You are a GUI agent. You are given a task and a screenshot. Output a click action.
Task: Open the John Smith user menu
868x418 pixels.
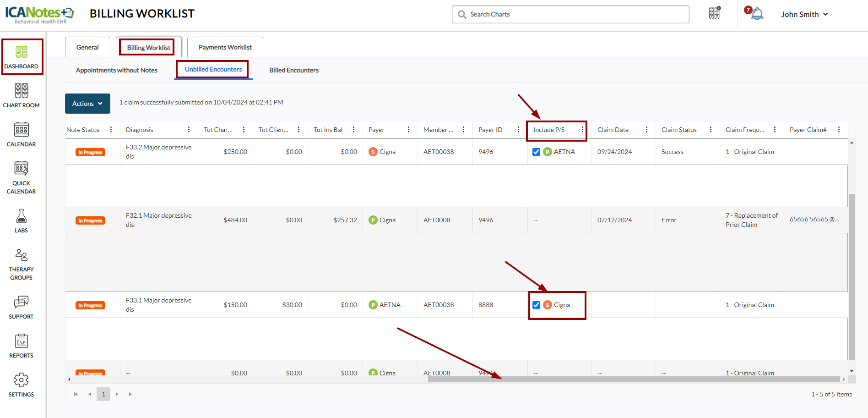coord(804,14)
